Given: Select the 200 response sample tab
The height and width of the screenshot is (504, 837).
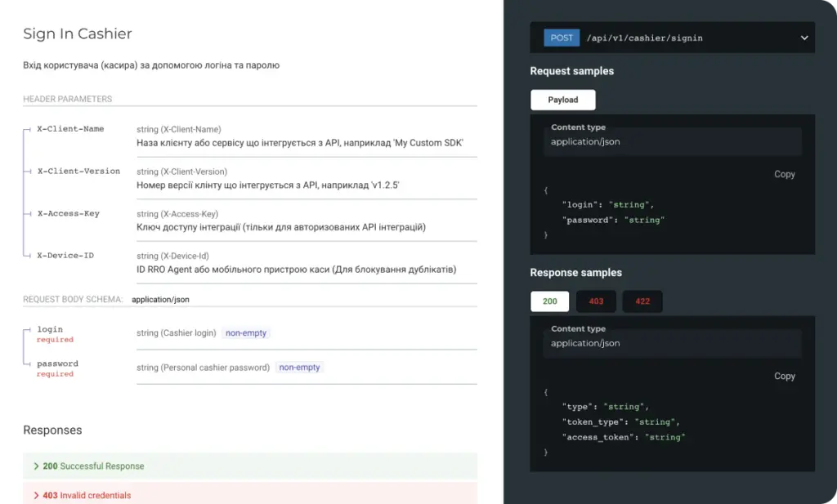Looking at the screenshot, I should [x=549, y=301].
